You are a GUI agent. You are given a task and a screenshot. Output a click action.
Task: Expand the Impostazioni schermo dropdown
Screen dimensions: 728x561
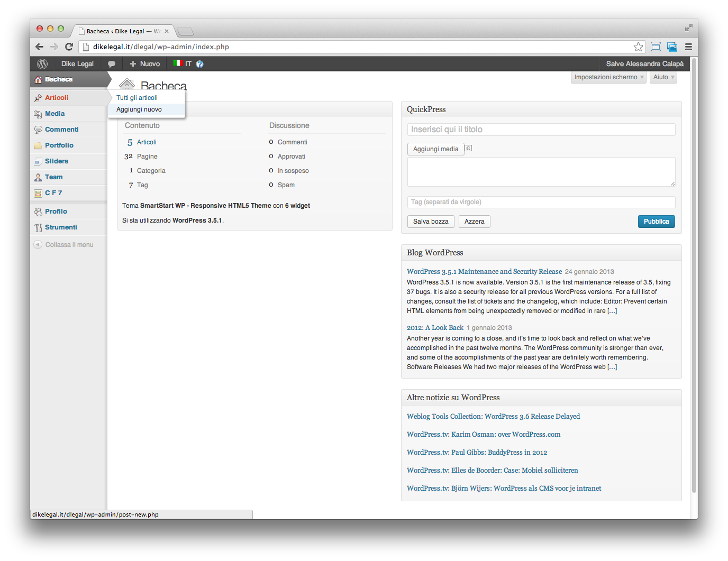[x=609, y=77]
